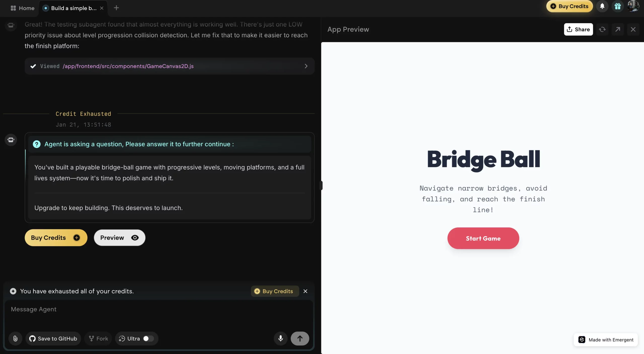Open app preview in new window
Screen dimensions: 644x354
(x=618, y=29)
